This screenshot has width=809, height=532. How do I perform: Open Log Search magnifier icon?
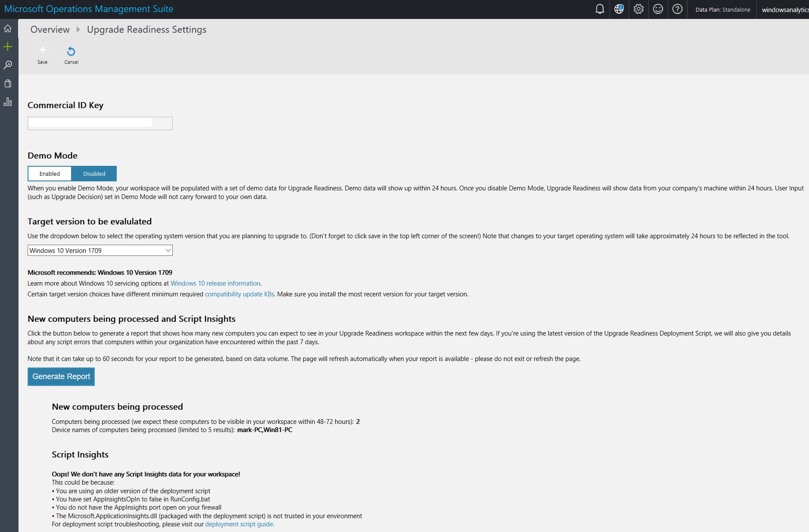[x=8, y=65]
